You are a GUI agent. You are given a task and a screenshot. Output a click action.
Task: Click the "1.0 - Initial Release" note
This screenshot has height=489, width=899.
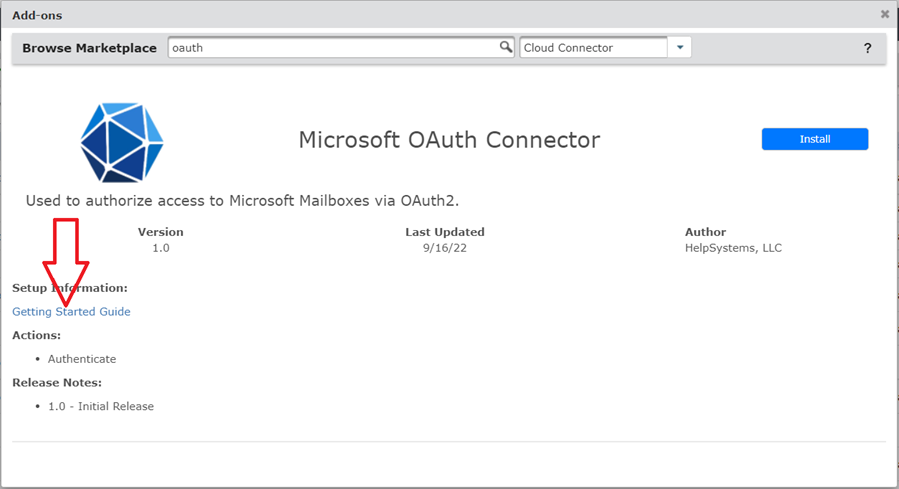point(101,407)
